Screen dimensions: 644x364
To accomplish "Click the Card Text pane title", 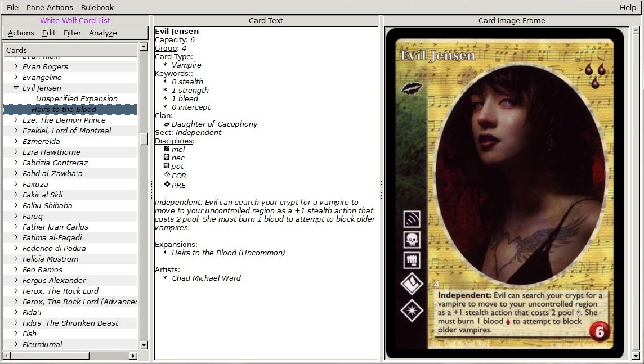I will (266, 20).
